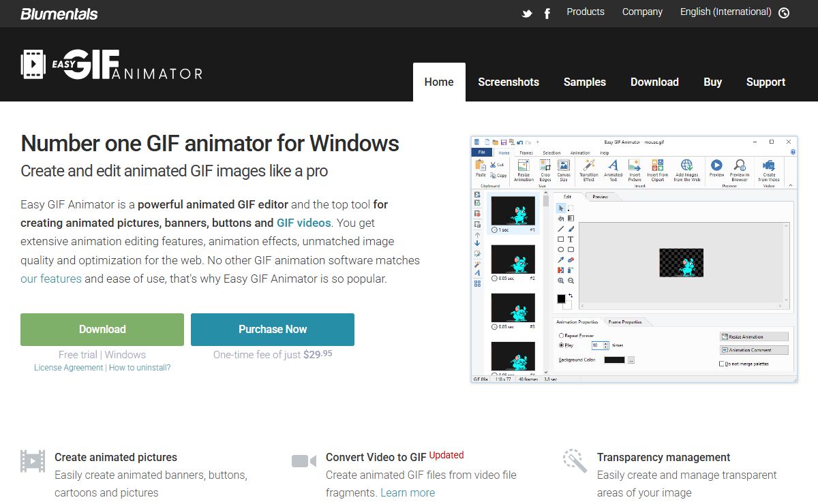
Task: Select frame #3 thumbnail in frame list
Action: [x=513, y=308]
